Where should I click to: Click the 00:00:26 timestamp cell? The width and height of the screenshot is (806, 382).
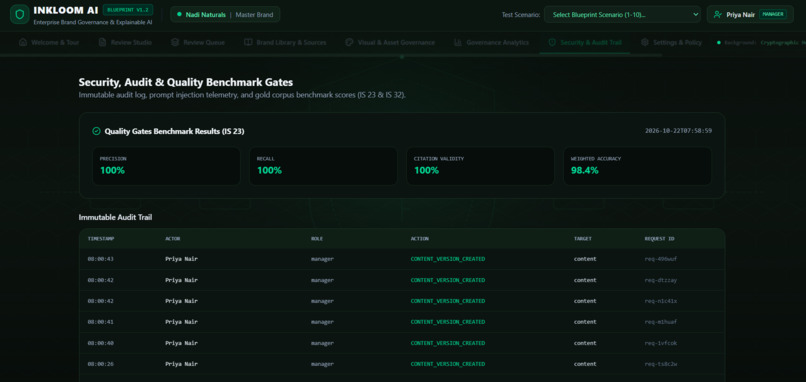100,364
